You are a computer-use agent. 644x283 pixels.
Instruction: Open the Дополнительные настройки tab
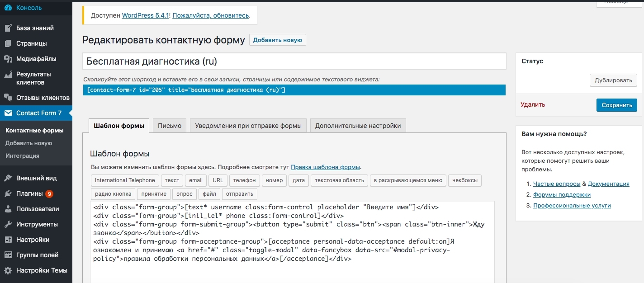point(358,126)
